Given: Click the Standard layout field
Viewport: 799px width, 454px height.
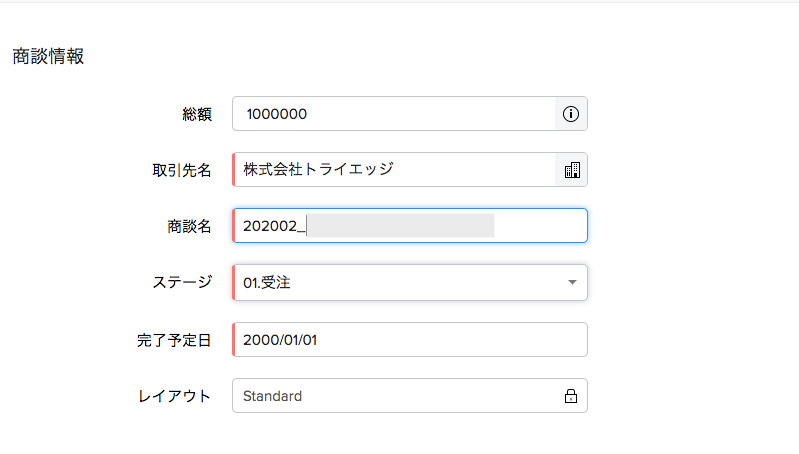Looking at the screenshot, I should (410, 395).
